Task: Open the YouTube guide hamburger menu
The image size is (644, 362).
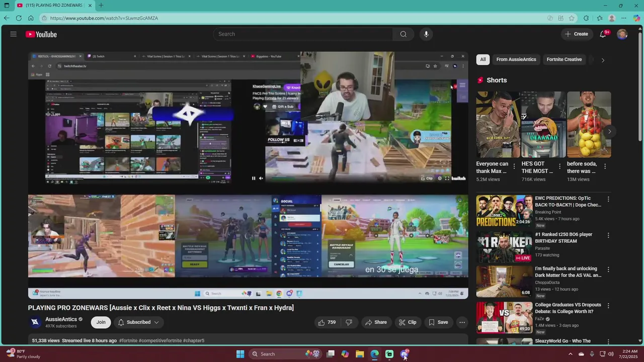Action: 14,34
